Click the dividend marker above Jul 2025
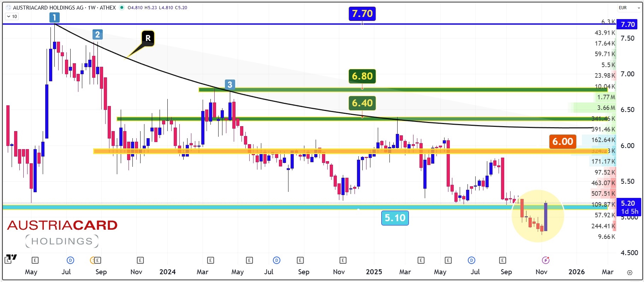The width and height of the screenshot is (644, 282). click(471, 260)
